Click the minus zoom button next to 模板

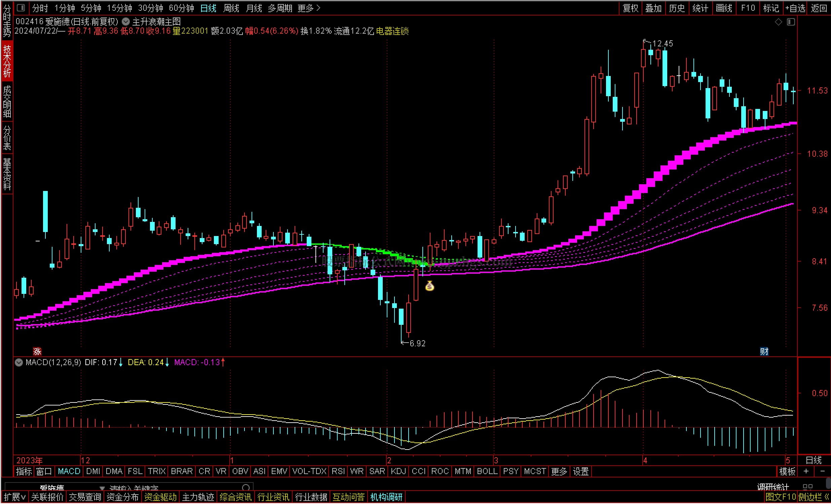[822, 471]
